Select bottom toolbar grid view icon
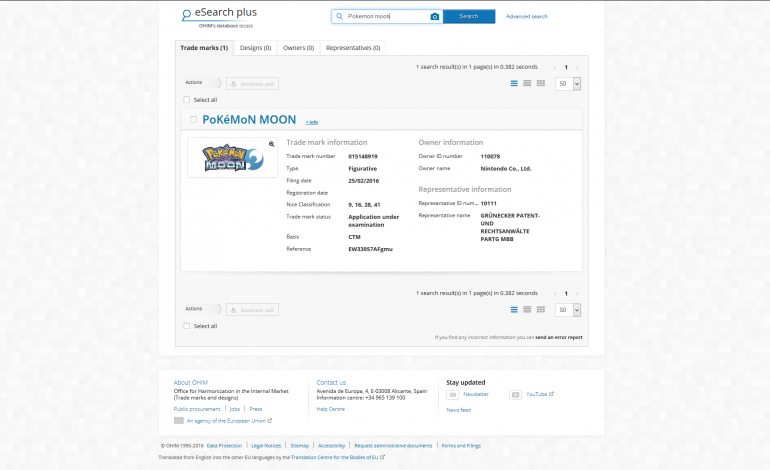 (541, 310)
